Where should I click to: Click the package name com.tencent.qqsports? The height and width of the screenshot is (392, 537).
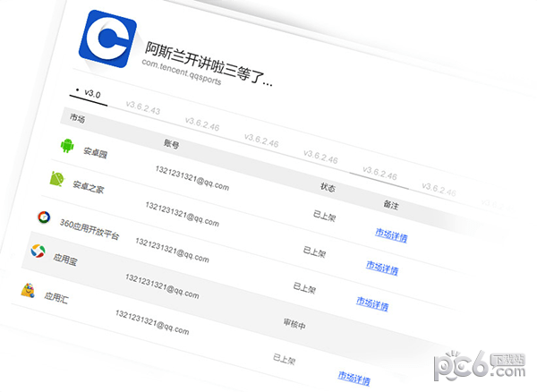[x=182, y=72]
